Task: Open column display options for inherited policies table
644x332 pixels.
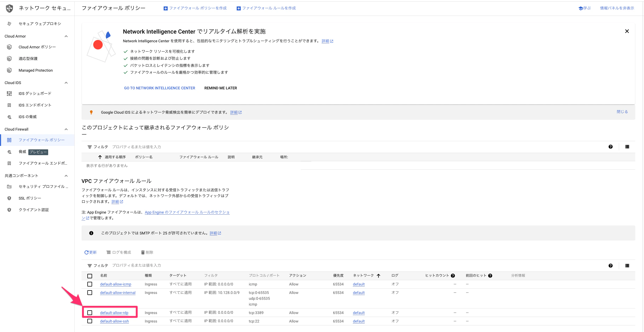Action: (627, 147)
